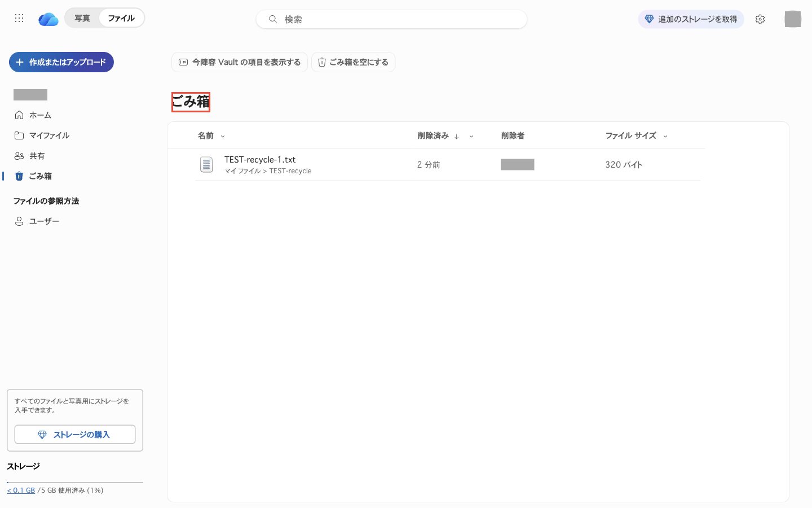The height and width of the screenshot is (508, 812).
Task: Switch to the ファイル tab
Action: tap(121, 18)
